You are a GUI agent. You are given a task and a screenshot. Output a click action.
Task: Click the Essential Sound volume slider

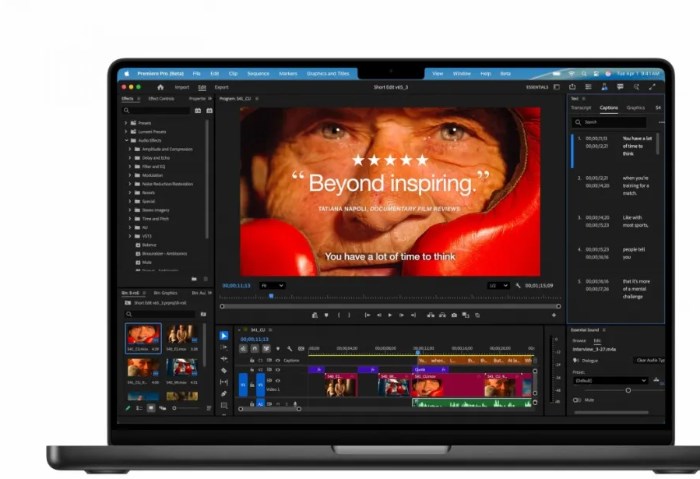pos(628,390)
